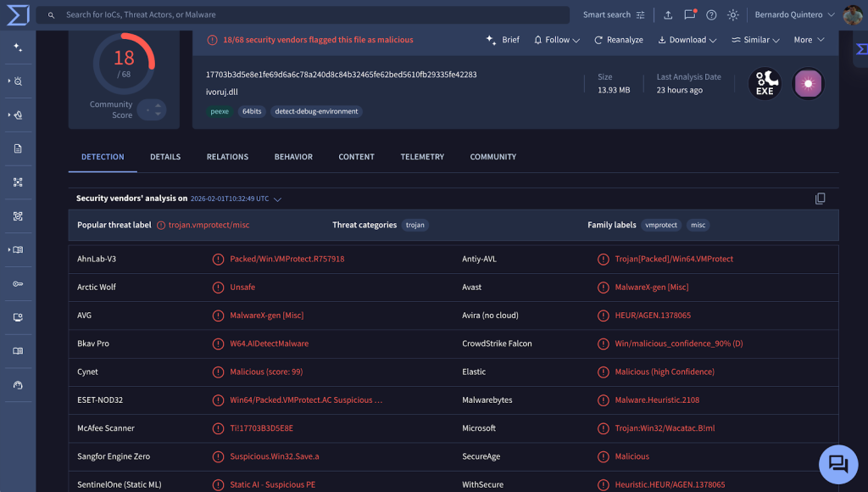Toggle Smart search advanced filters

[x=640, y=14]
